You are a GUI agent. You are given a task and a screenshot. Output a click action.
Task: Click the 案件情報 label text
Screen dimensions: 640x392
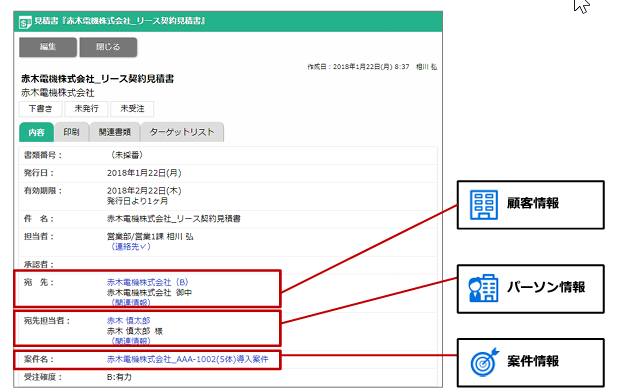(x=533, y=361)
